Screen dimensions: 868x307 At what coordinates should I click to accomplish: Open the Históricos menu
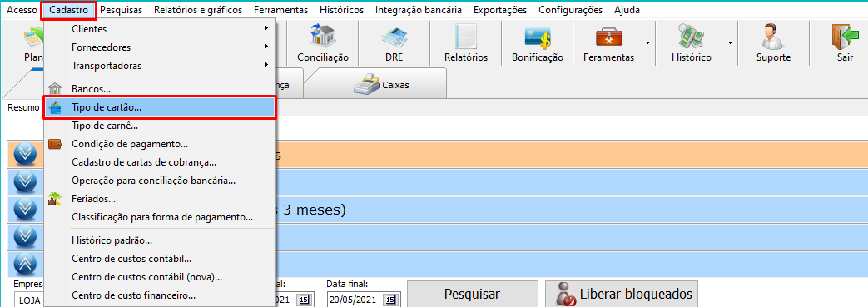coord(342,10)
